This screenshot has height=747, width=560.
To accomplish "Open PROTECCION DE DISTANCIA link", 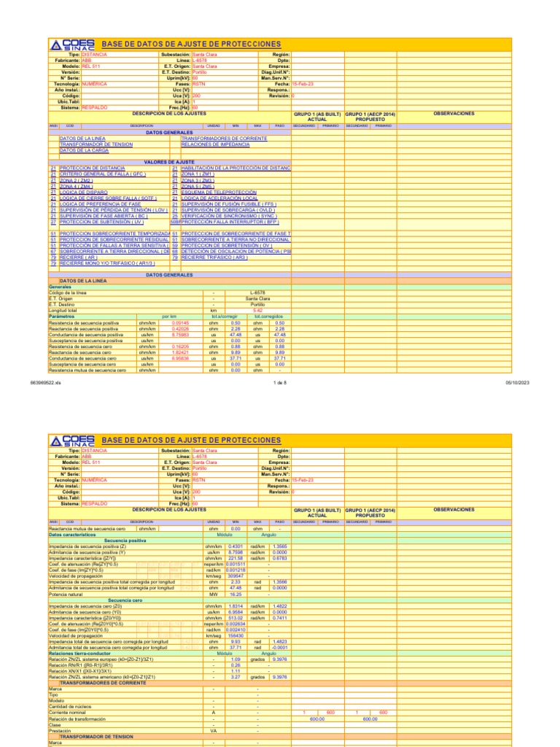I will pyautogui.click(x=93, y=169).
